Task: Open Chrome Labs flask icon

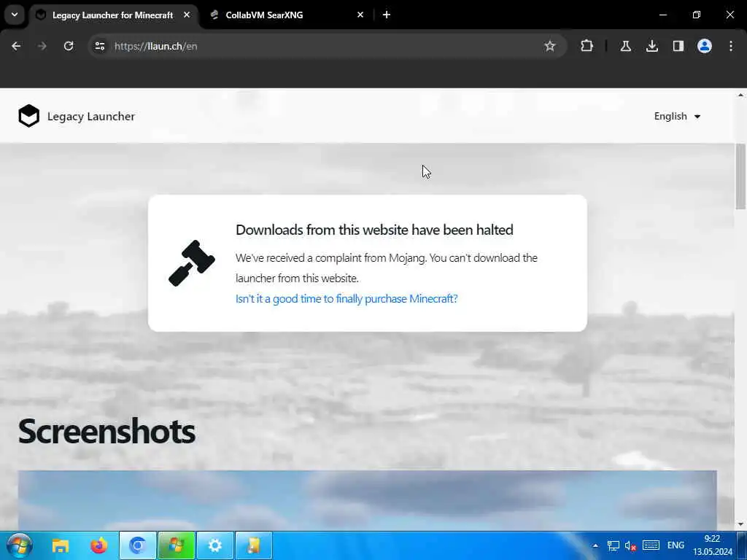Action: coord(625,46)
